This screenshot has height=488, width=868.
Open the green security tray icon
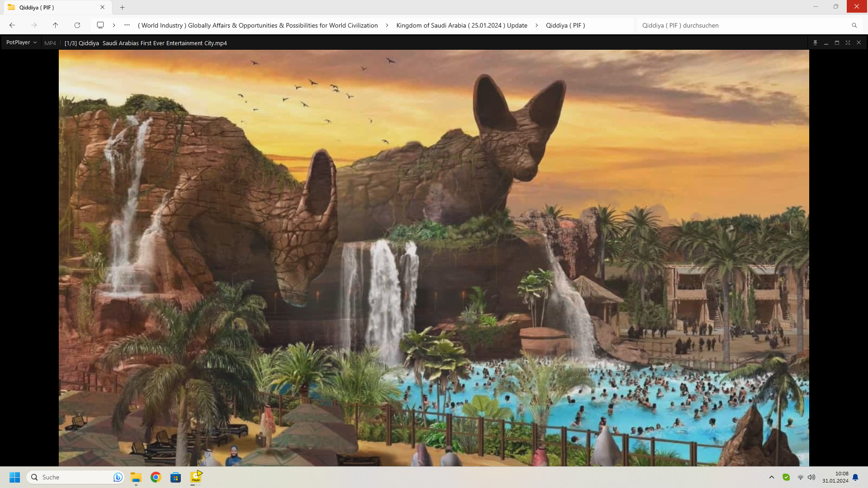(x=786, y=477)
